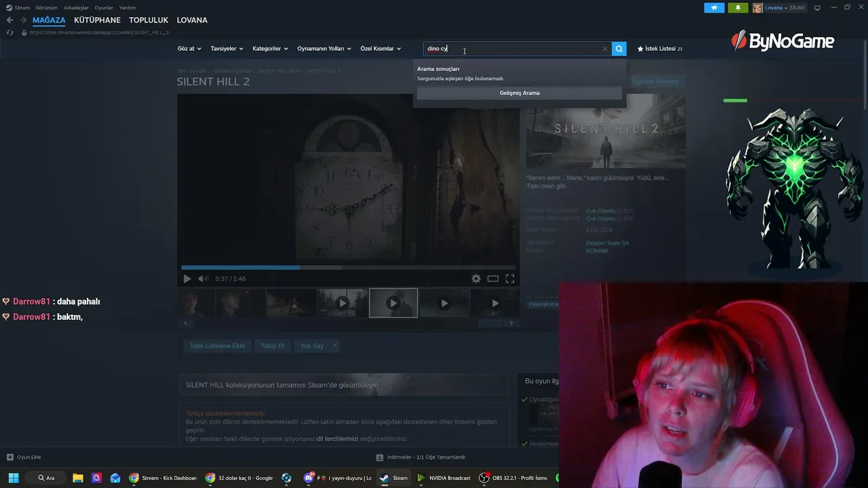Click the dil tercihlerinizi link
Image resolution: width=868 pixels, height=488 pixels.
[x=337, y=439]
